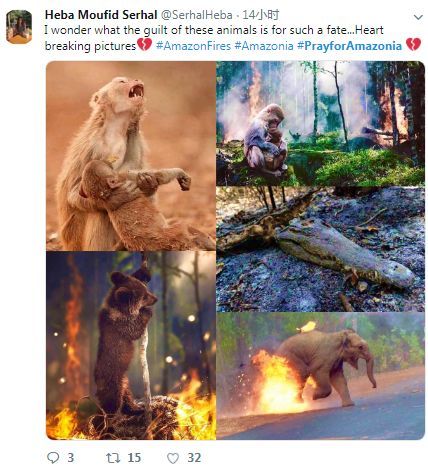Click the like count 32
The image size is (428, 466).
click(194, 458)
